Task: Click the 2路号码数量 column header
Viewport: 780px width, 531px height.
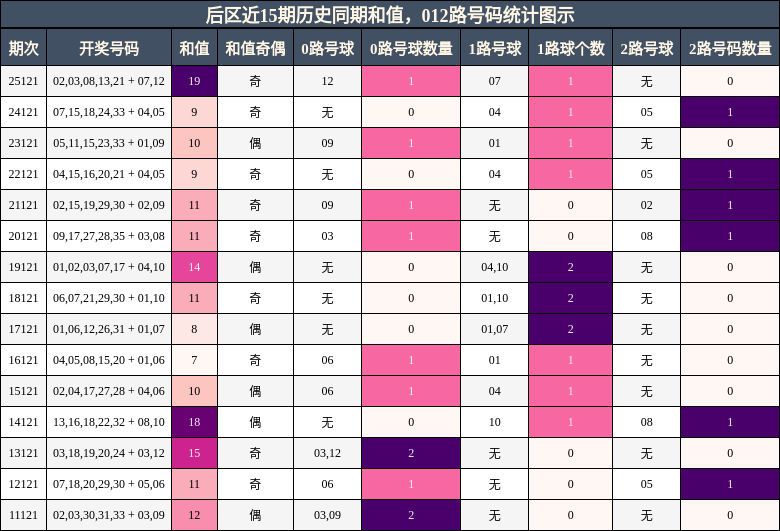Action: [730, 48]
